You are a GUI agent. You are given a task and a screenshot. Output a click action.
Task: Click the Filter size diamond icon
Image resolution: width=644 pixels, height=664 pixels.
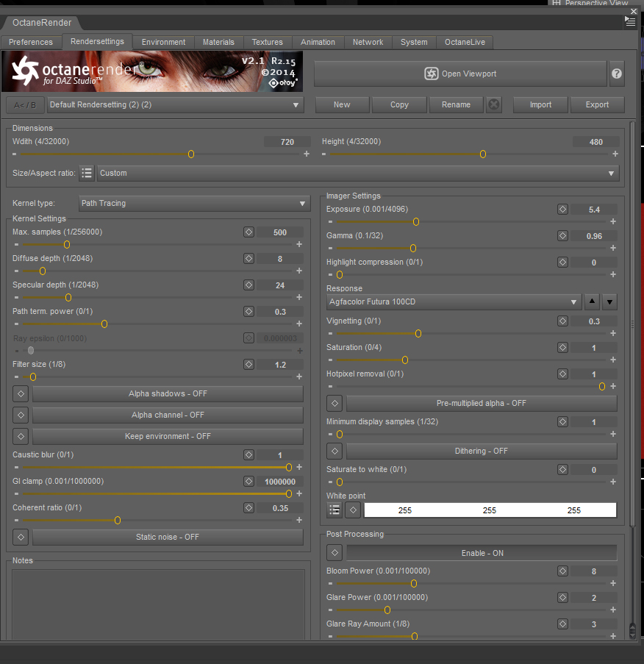[248, 365]
